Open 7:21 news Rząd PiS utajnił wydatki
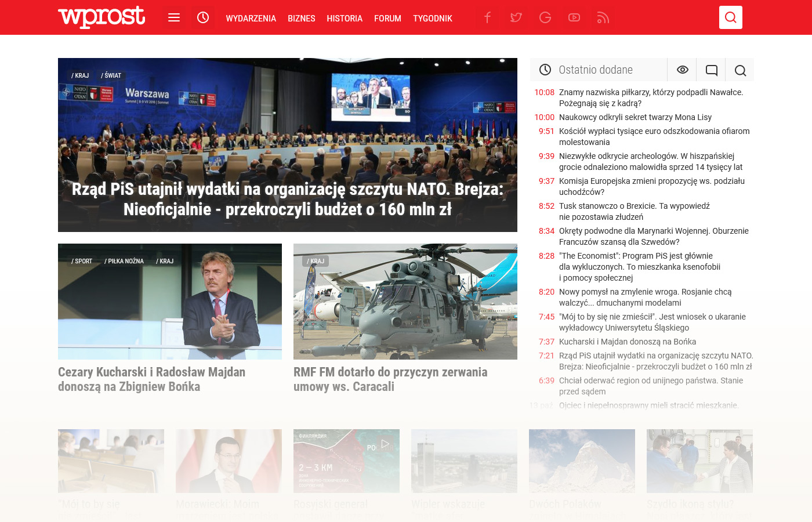Viewport: 812px width, 522px height. click(656, 361)
